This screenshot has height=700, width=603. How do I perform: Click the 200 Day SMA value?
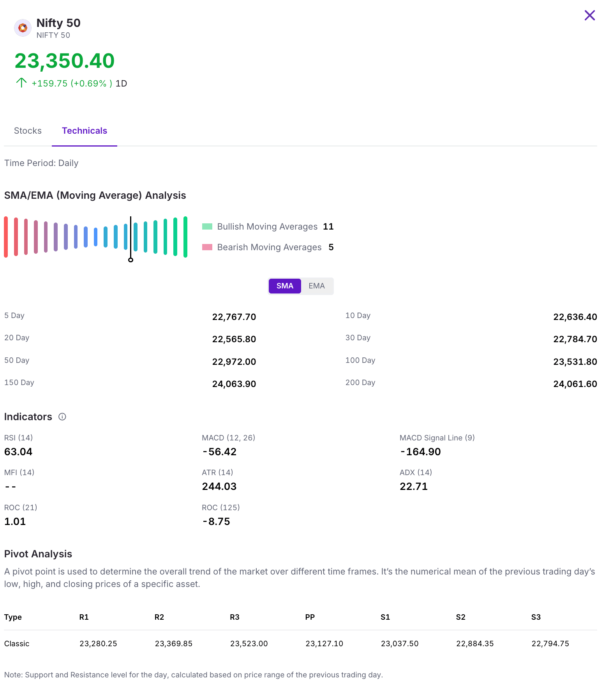point(575,384)
